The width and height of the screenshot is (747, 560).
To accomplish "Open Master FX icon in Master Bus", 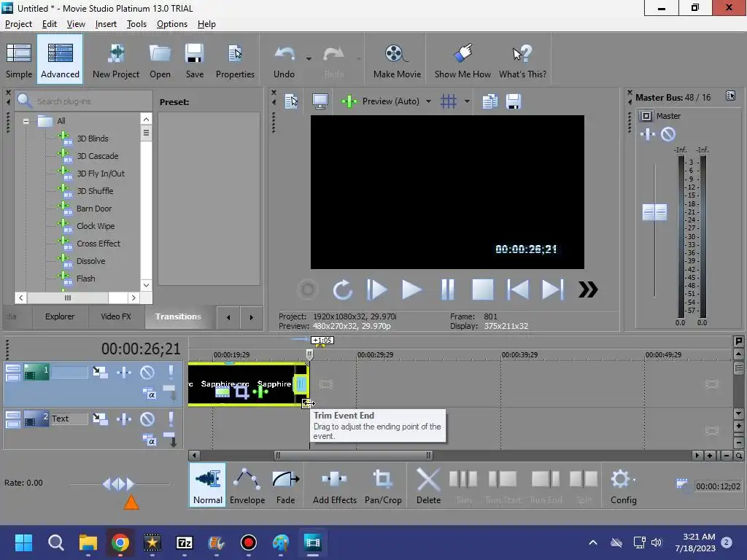I will coord(648,135).
